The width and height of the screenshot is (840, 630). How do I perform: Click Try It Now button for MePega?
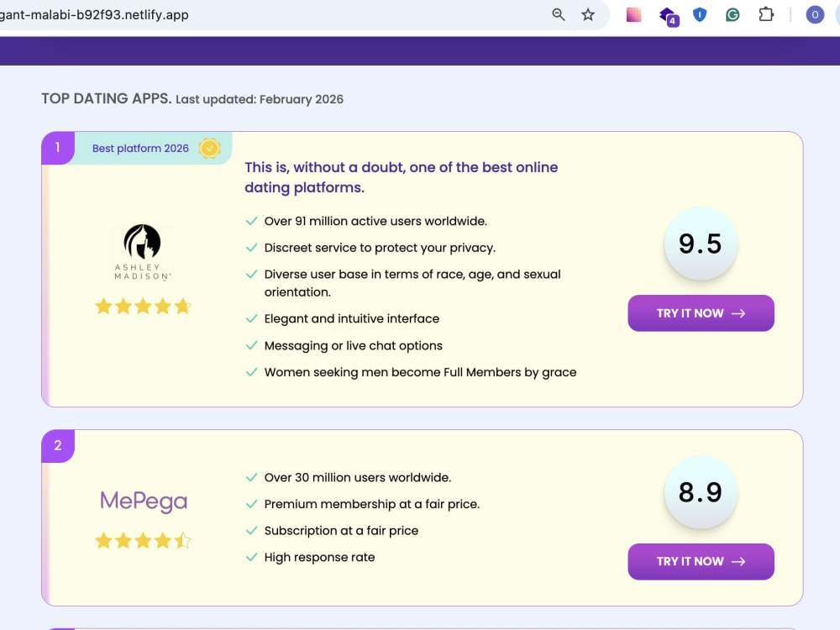701,561
